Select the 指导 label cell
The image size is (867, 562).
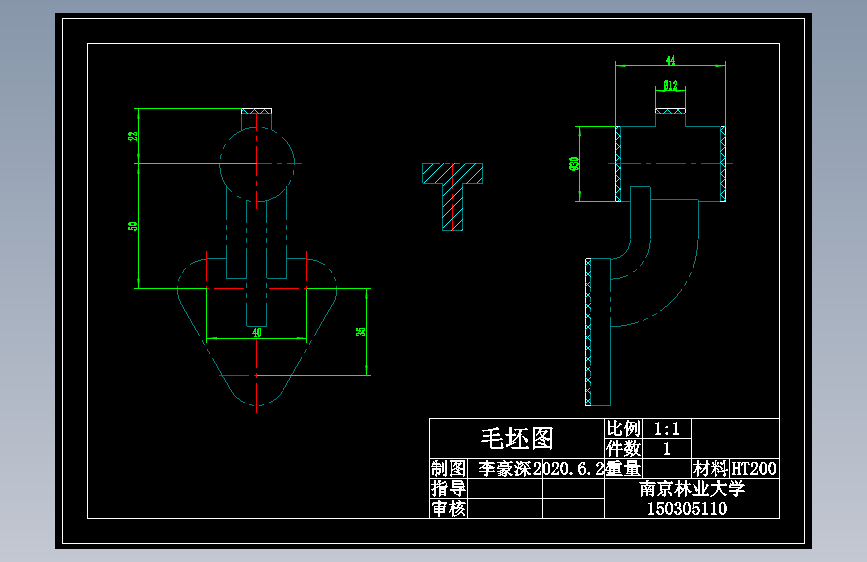(448, 488)
